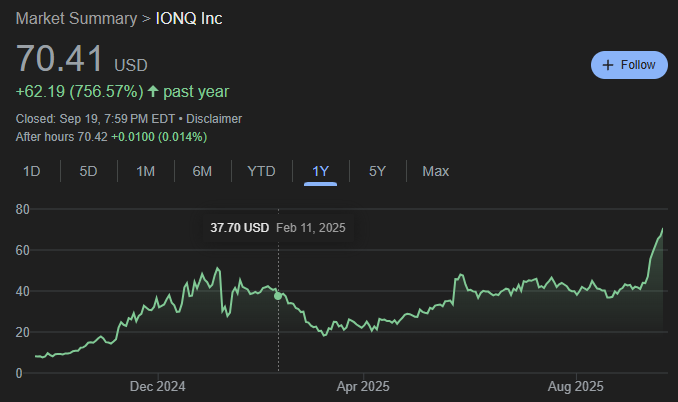Click the Apr 2025 axis label
Image resolution: width=678 pixels, height=402 pixels.
coord(363,386)
